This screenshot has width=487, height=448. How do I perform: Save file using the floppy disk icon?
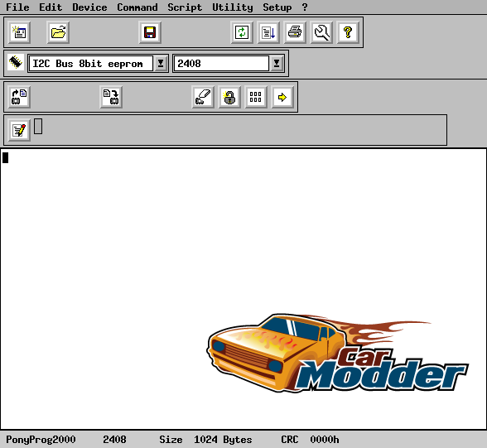click(150, 32)
